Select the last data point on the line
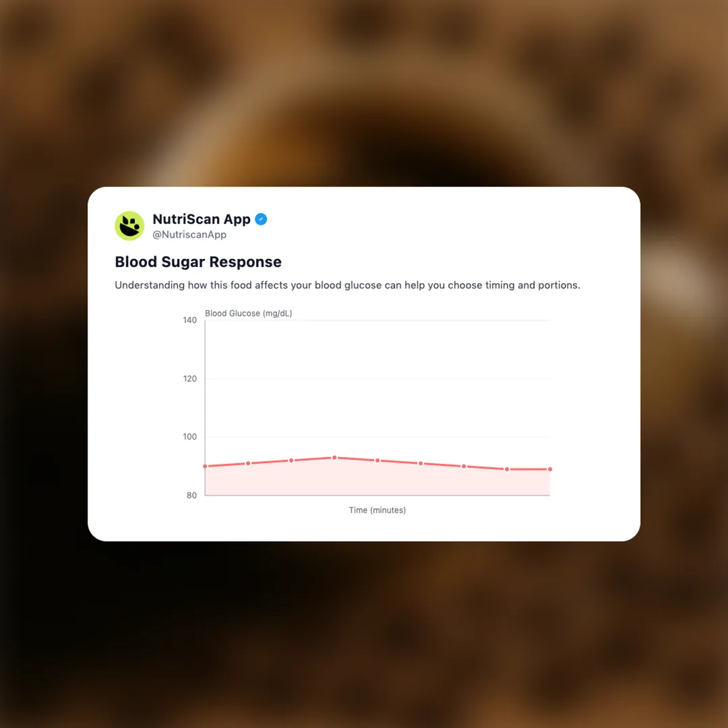This screenshot has width=728, height=728. 550,469
